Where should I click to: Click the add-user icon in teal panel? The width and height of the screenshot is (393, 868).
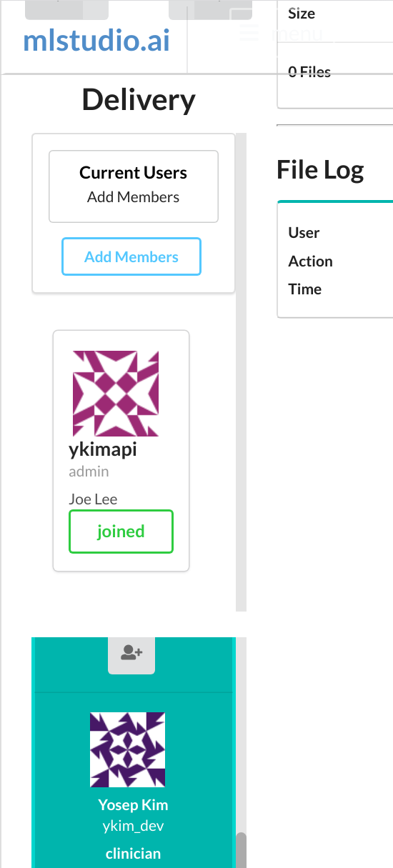point(131,653)
